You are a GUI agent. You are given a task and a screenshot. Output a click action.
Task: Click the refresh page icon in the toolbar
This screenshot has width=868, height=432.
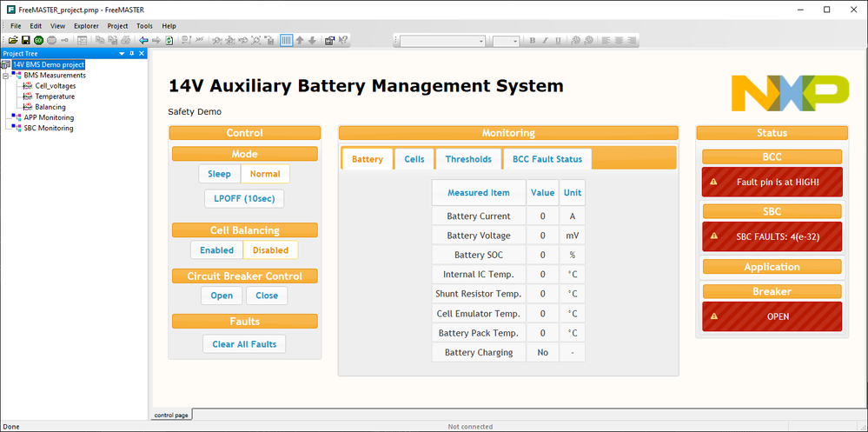coord(169,41)
